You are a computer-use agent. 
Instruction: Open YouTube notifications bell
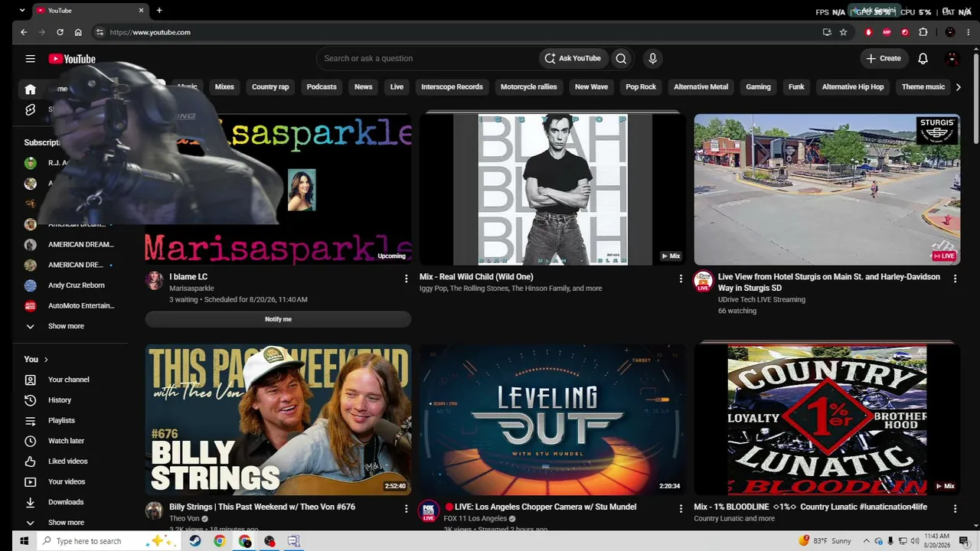(x=923, y=58)
